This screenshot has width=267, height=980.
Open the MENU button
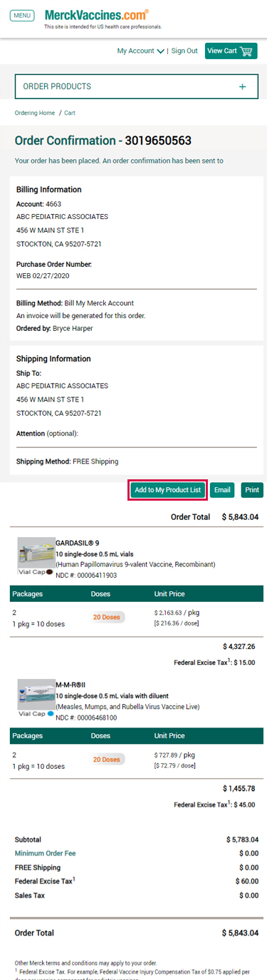pyautogui.click(x=23, y=15)
